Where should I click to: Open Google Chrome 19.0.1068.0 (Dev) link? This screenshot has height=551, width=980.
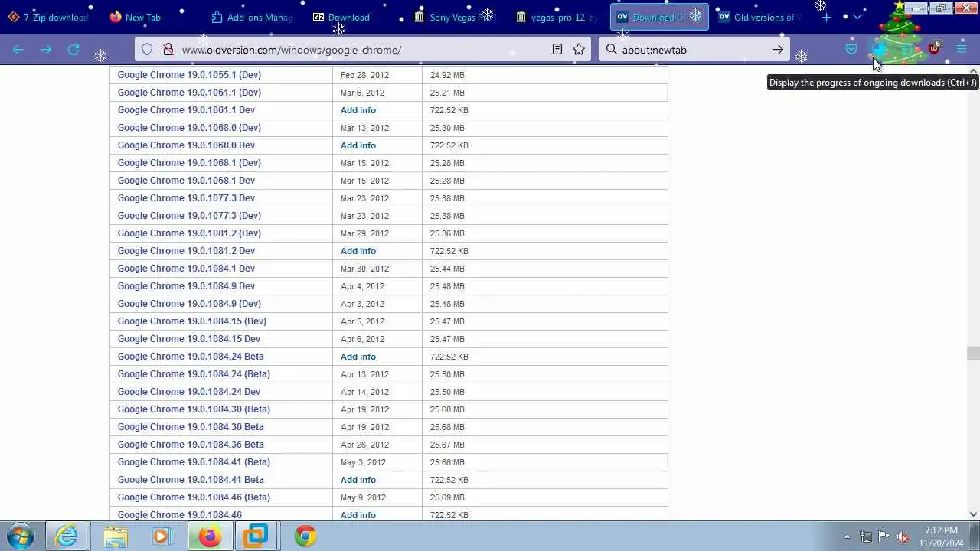pos(189,128)
